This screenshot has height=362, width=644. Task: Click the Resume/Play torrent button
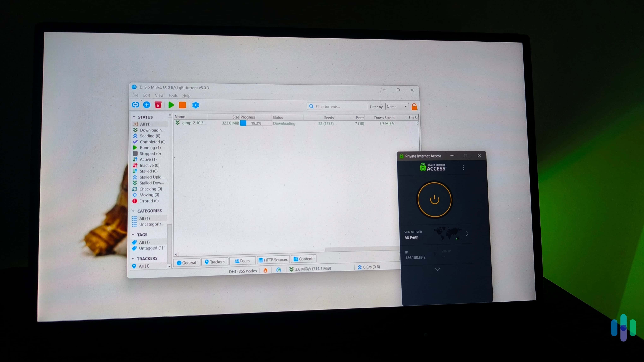point(171,105)
